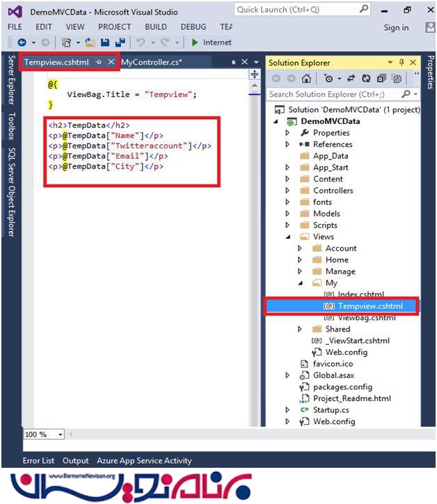The width and height of the screenshot is (437, 504).
Task: Click the Home icon in Solution Explorer
Action: (x=306, y=79)
